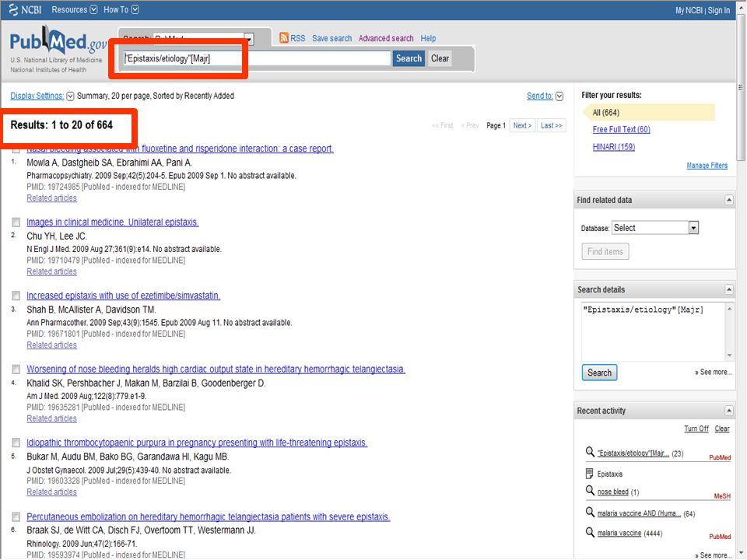Open the Help link
The width and height of the screenshot is (747, 560).
point(428,38)
